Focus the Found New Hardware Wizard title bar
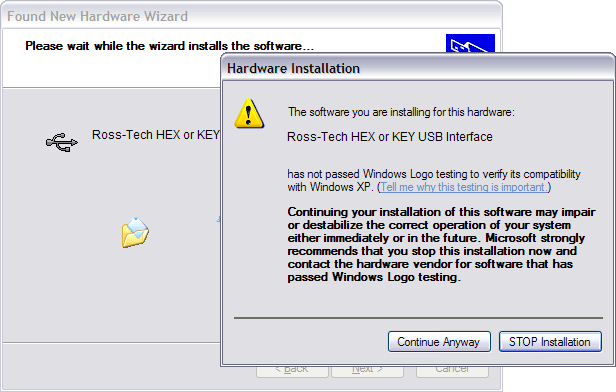This screenshot has height=392, width=616. point(251,16)
